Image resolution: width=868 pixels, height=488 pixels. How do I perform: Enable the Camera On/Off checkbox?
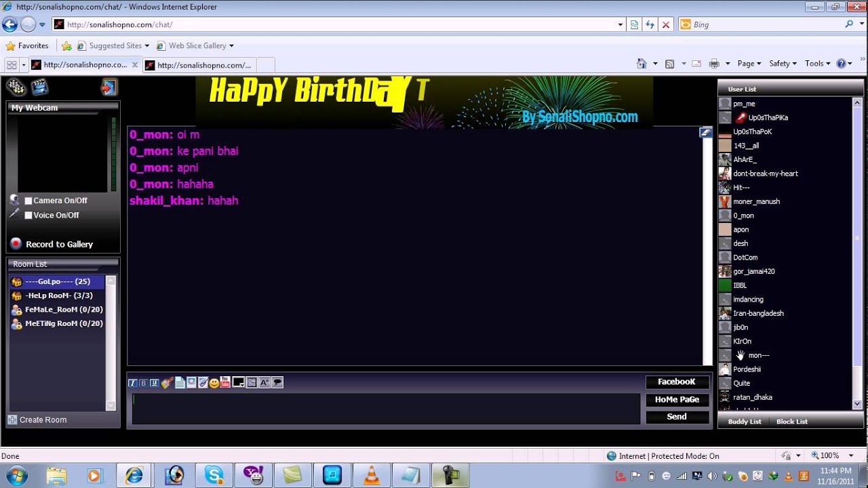tap(28, 201)
